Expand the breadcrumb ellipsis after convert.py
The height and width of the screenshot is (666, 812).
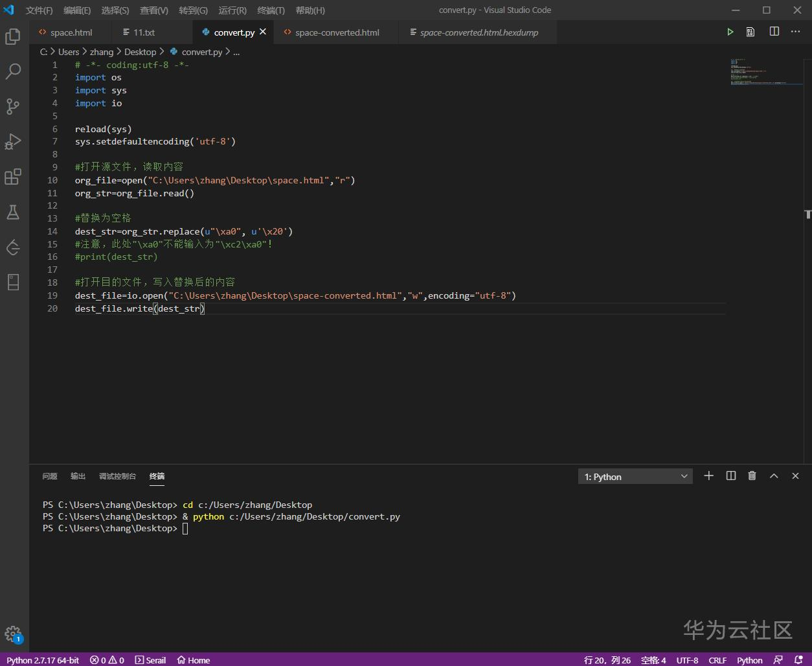pyautogui.click(x=236, y=52)
